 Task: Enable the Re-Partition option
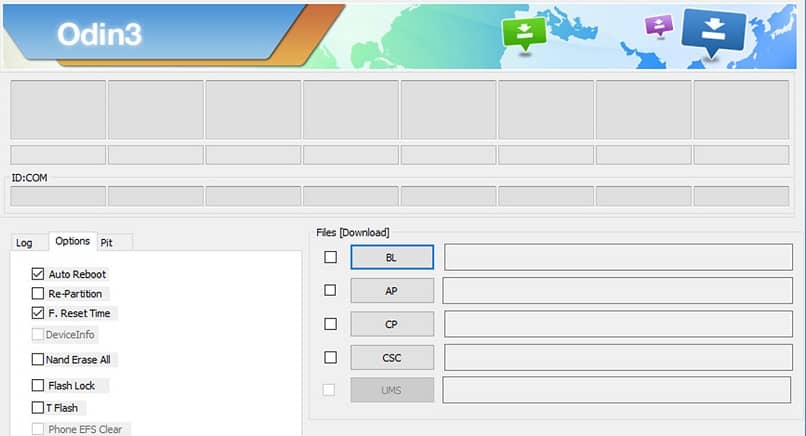38,294
